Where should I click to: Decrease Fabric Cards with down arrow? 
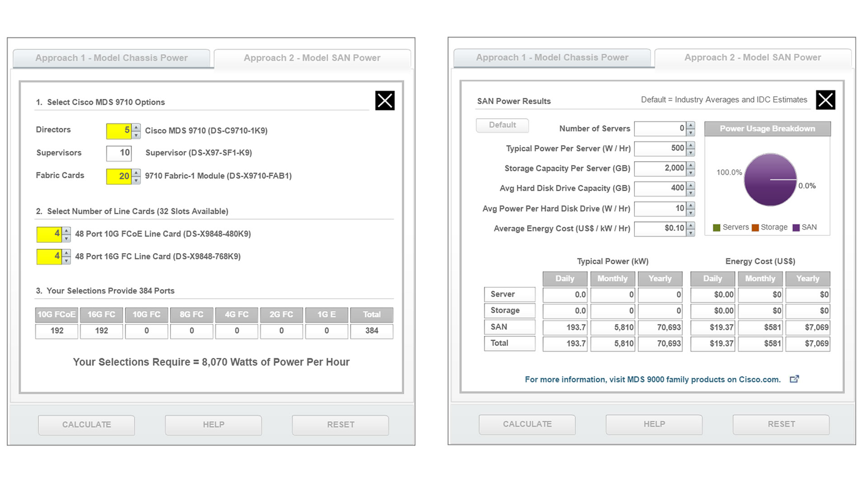(x=136, y=180)
